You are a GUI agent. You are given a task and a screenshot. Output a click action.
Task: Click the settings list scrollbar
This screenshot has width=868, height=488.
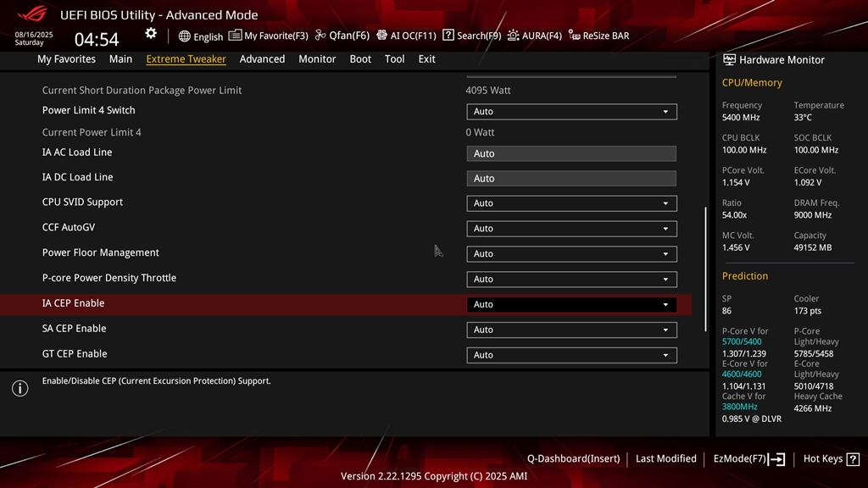(706, 269)
